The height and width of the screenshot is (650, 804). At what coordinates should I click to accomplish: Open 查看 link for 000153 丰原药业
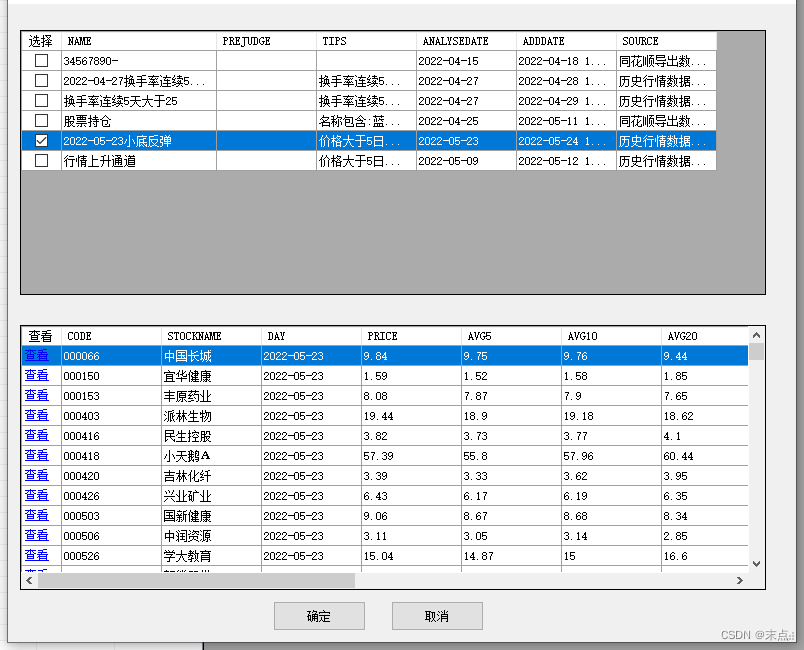(x=36, y=395)
